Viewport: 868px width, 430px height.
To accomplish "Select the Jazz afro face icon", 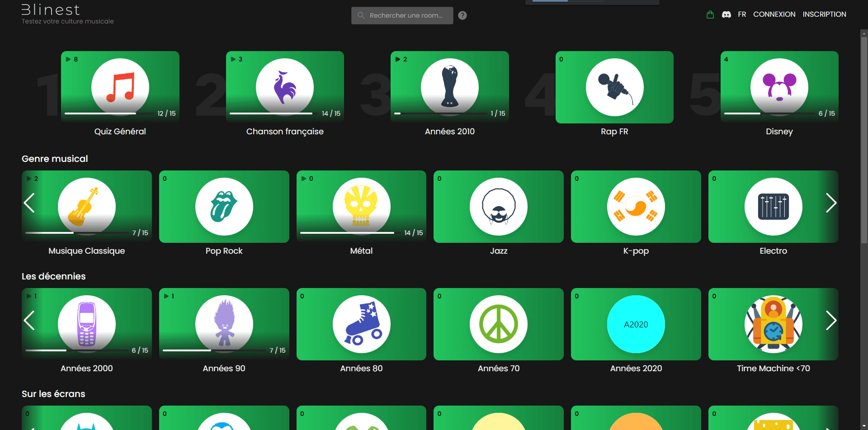I will pos(498,207).
